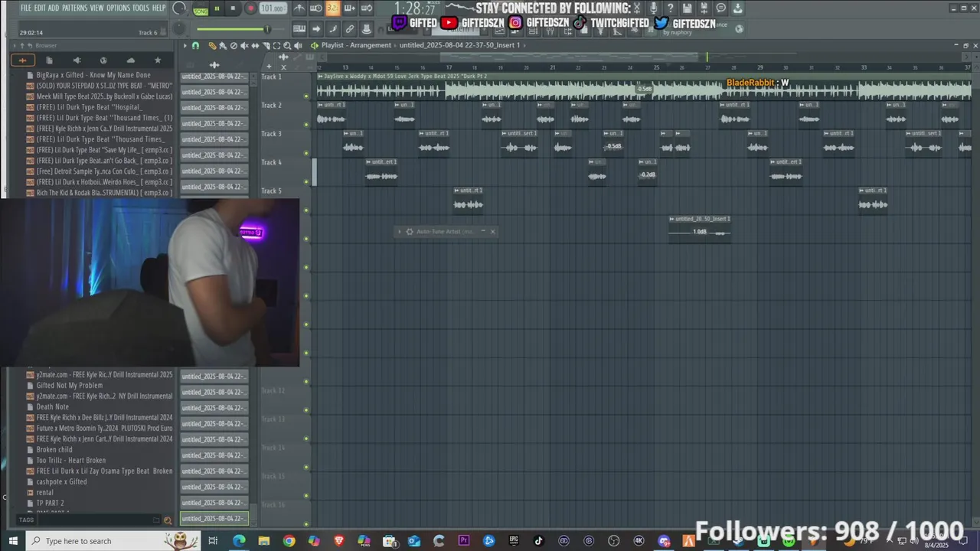Open the browser starred favorites tab
The height and width of the screenshot is (551, 980).
pyautogui.click(x=158, y=60)
